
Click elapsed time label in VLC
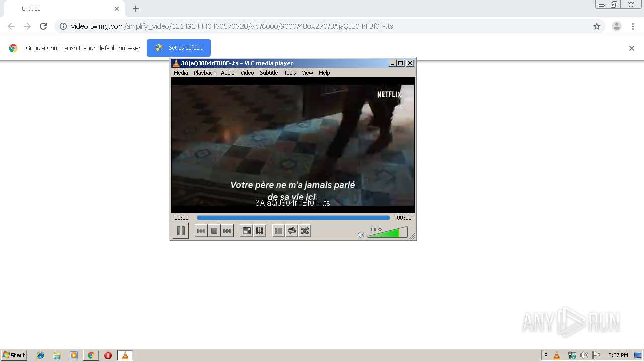click(x=181, y=218)
